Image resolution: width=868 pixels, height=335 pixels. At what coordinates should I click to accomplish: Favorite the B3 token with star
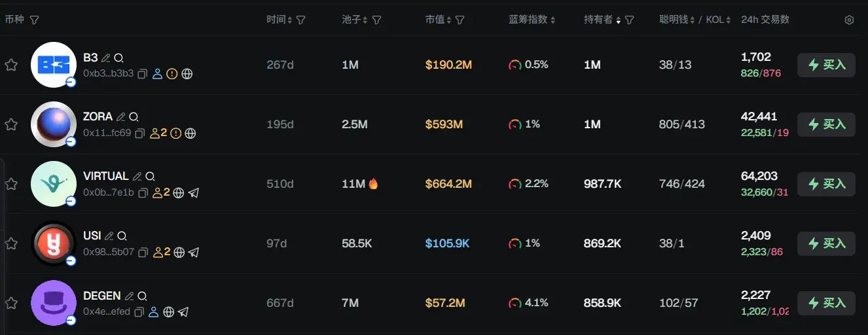click(11, 65)
